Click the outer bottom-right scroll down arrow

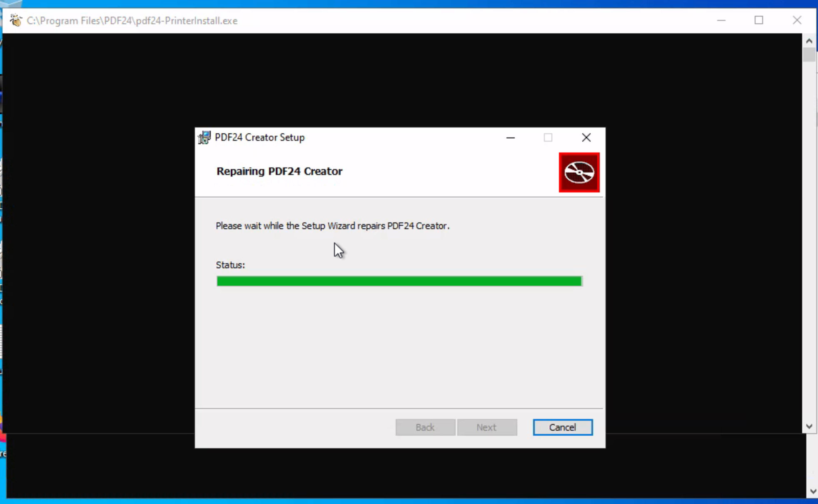813,492
